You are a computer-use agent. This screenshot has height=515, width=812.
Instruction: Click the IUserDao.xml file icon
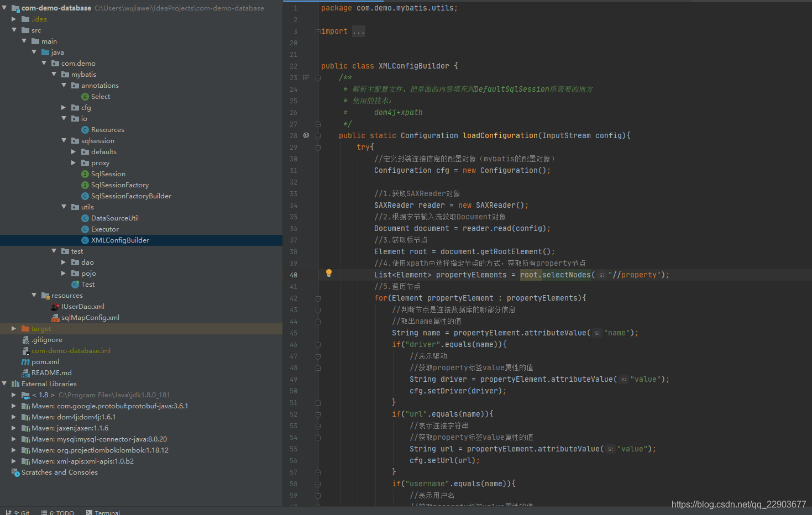55,307
